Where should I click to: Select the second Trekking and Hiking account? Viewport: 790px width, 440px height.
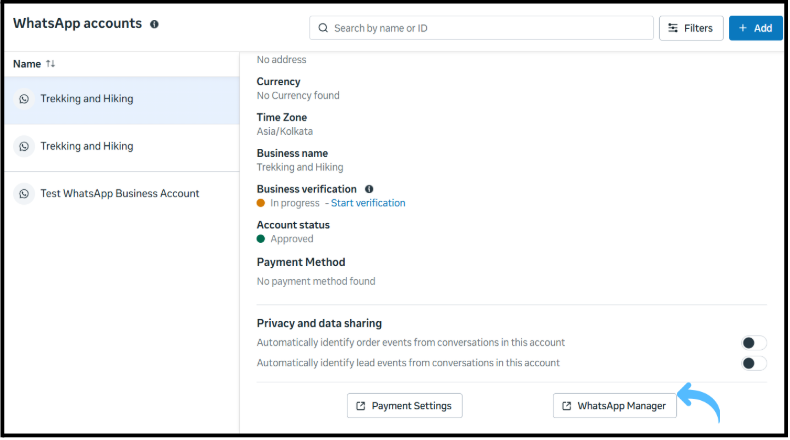[87, 146]
